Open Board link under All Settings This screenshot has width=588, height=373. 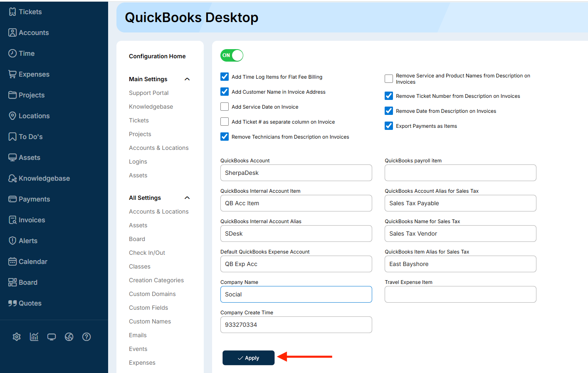[137, 239]
